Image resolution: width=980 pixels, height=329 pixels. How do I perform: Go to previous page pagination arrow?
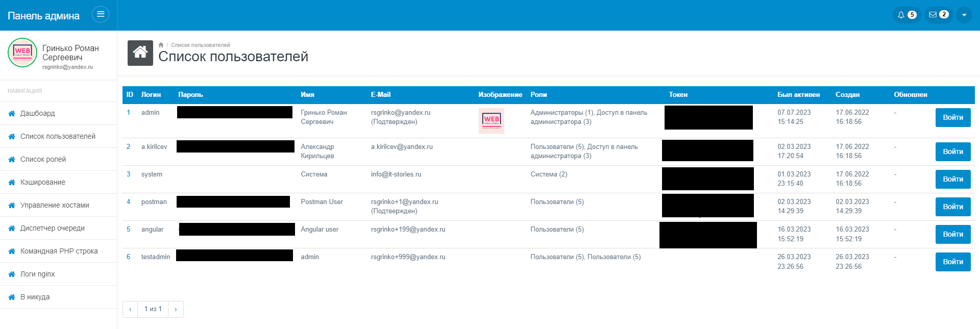[x=130, y=309]
